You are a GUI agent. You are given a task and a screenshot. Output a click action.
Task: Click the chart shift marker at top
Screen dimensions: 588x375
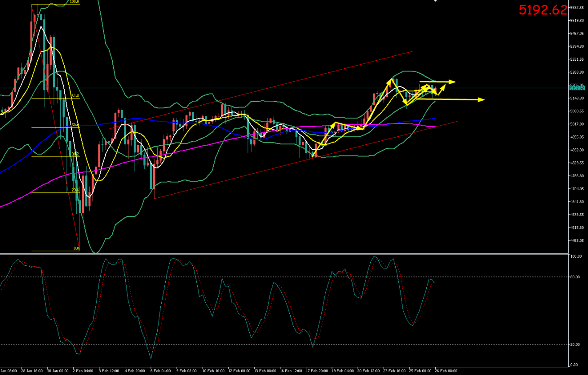(x=435, y=1)
